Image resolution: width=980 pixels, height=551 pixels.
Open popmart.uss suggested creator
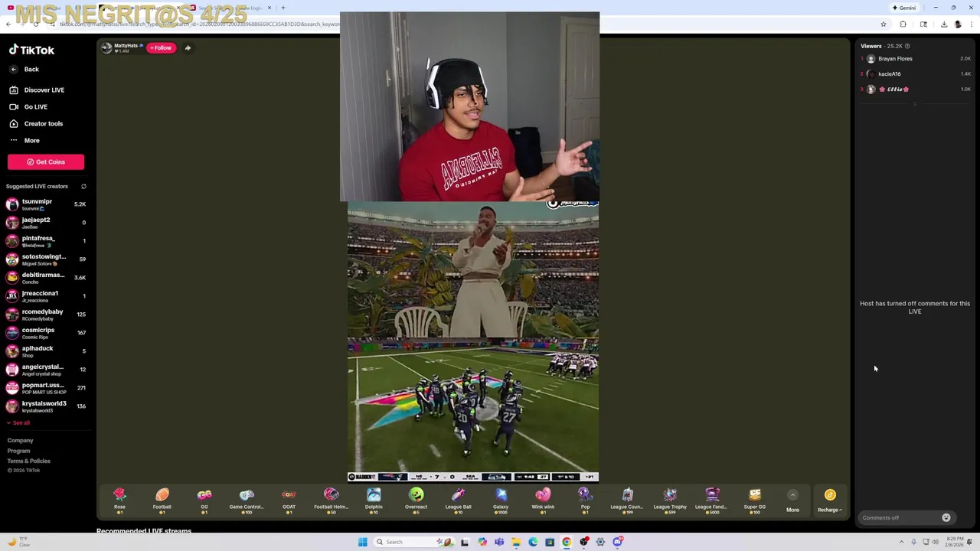pyautogui.click(x=46, y=388)
